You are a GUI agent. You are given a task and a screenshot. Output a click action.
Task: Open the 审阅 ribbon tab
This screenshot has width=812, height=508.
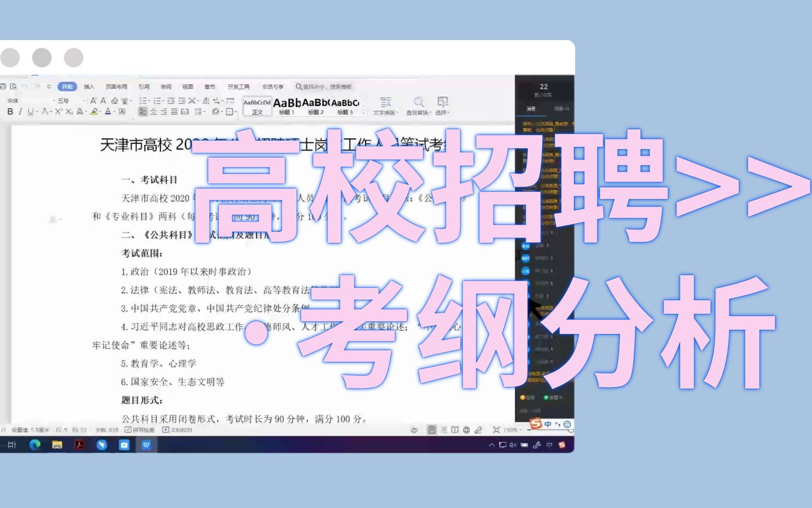point(166,87)
